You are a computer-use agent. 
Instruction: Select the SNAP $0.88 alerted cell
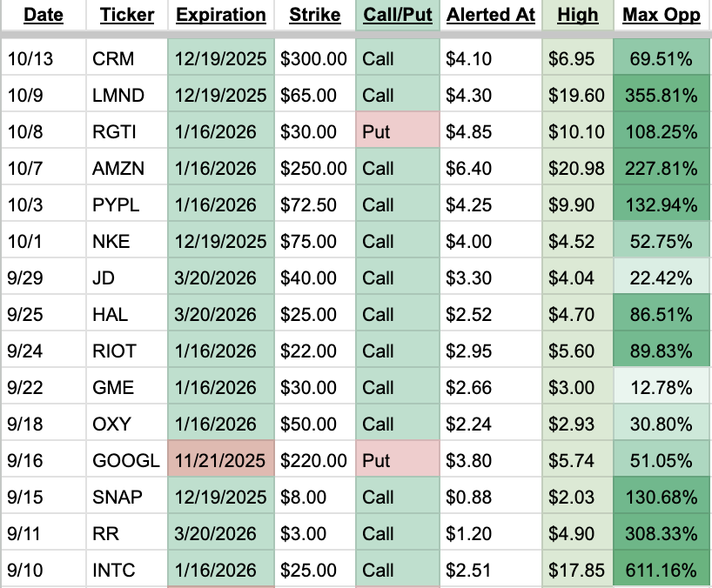point(491,498)
